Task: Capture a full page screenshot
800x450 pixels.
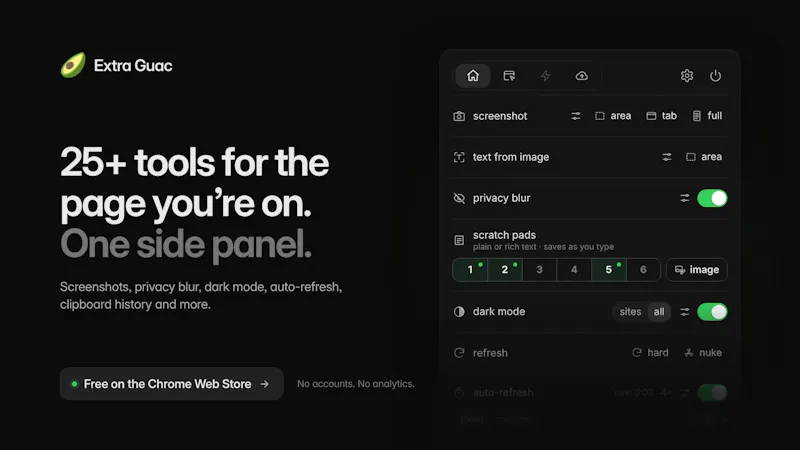Action: click(x=707, y=116)
